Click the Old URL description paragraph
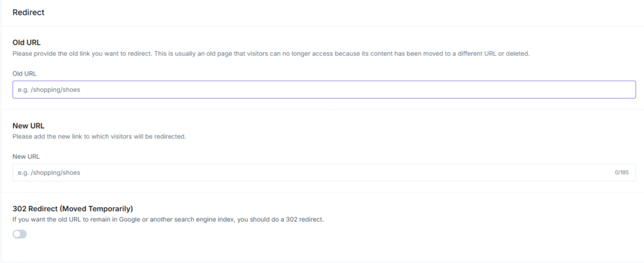Image resolution: width=644 pixels, height=263 pixels. (x=271, y=53)
